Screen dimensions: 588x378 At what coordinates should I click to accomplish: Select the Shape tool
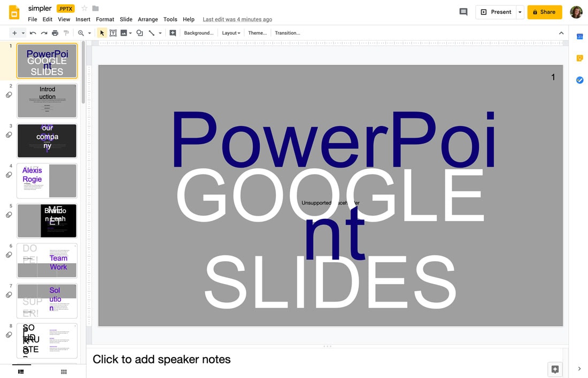coord(140,33)
